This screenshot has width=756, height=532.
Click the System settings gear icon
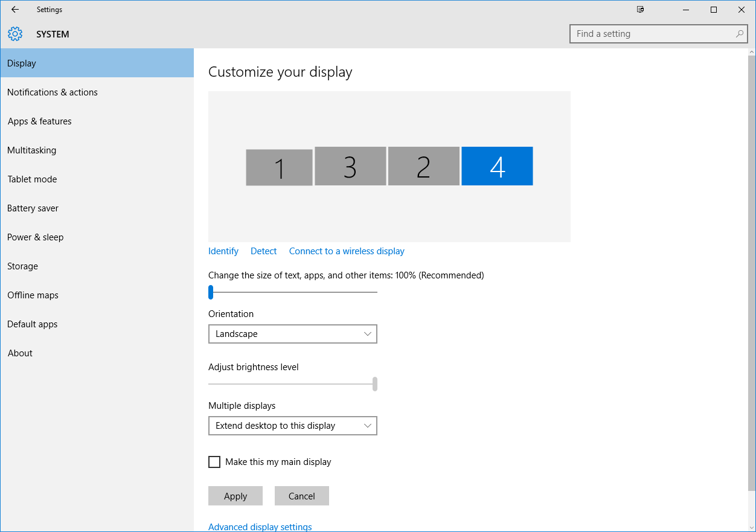(x=15, y=34)
